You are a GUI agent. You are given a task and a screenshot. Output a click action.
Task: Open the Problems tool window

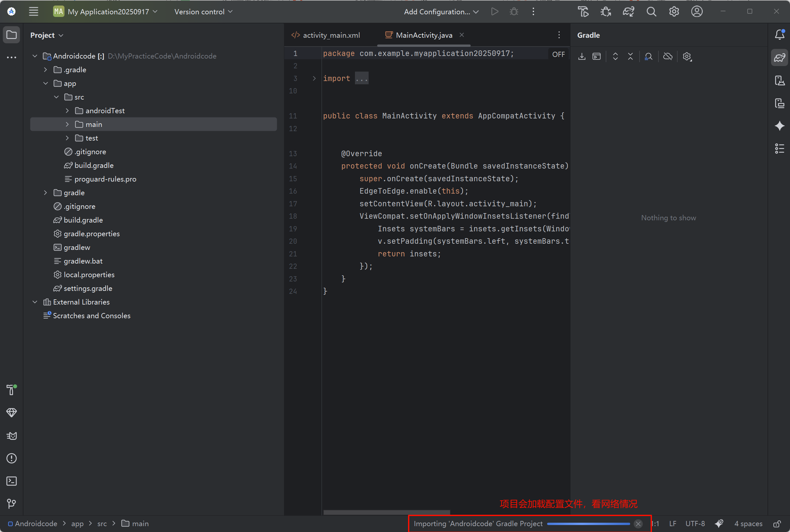click(x=11, y=458)
